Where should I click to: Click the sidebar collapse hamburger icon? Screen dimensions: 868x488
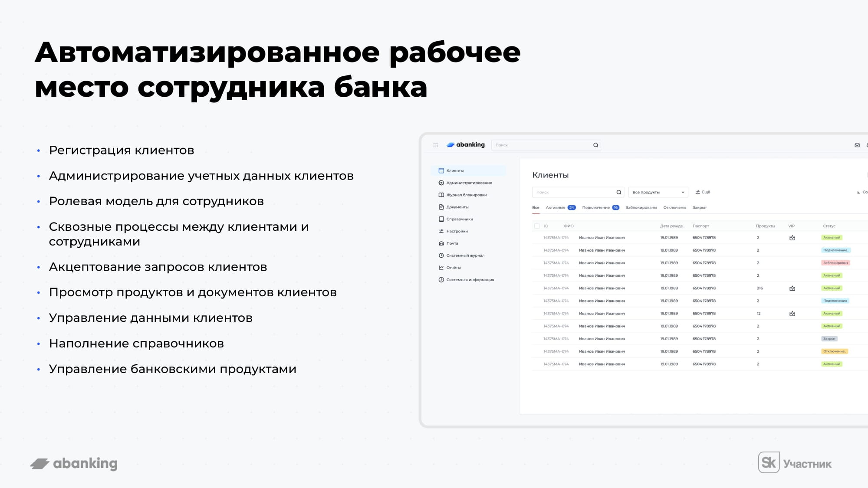436,145
